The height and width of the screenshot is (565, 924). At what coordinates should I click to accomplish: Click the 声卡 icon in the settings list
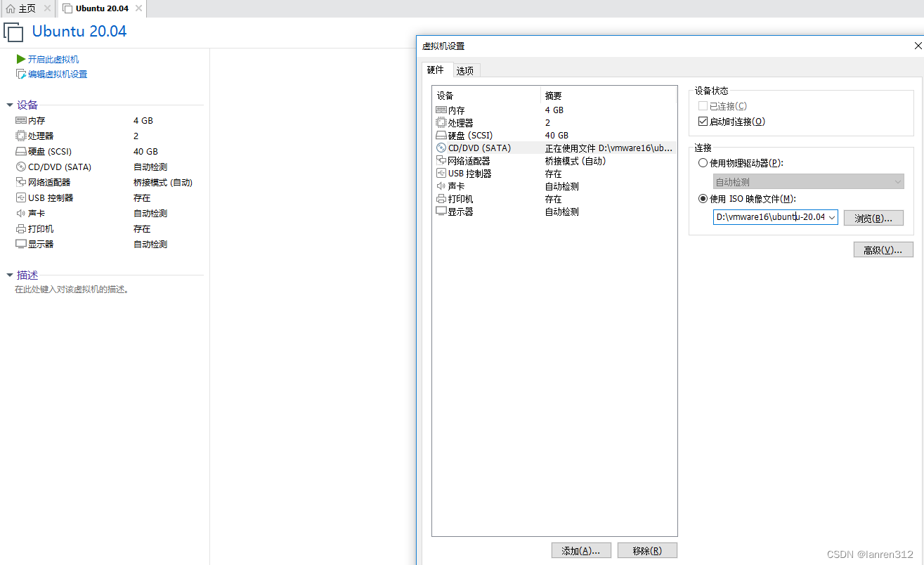(x=441, y=186)
